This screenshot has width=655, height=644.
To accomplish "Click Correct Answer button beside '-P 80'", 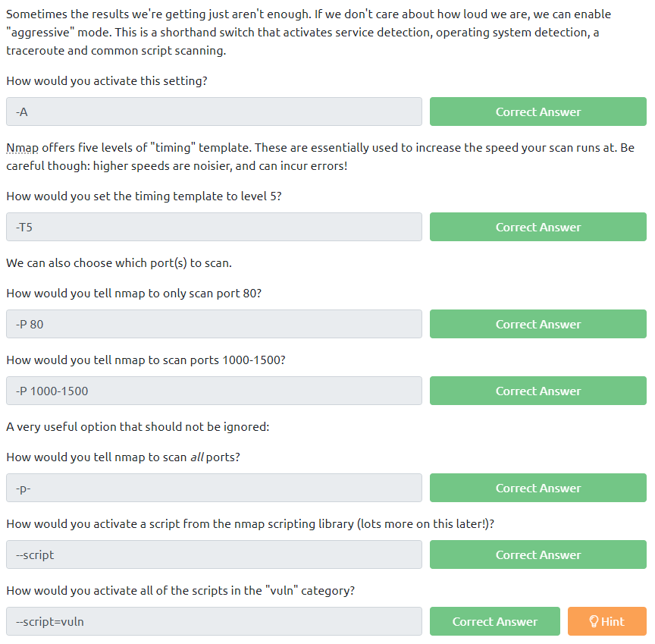I will 537,324.
